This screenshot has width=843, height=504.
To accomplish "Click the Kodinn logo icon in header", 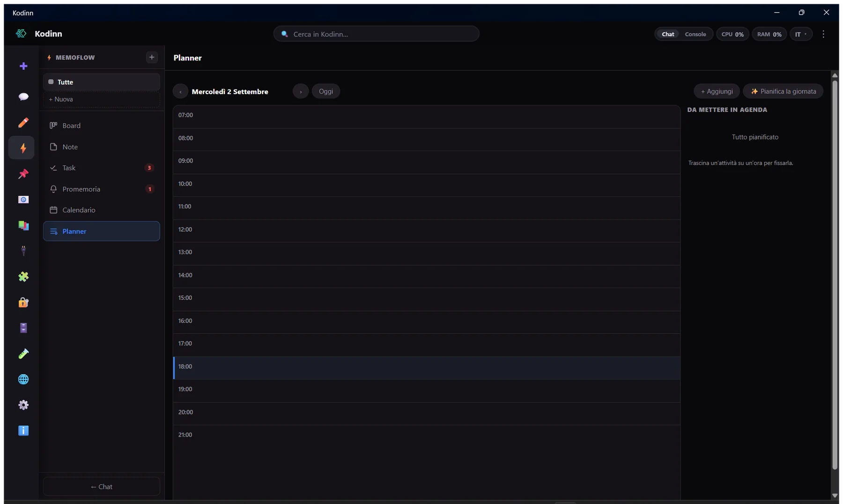I will coord(21,34).
